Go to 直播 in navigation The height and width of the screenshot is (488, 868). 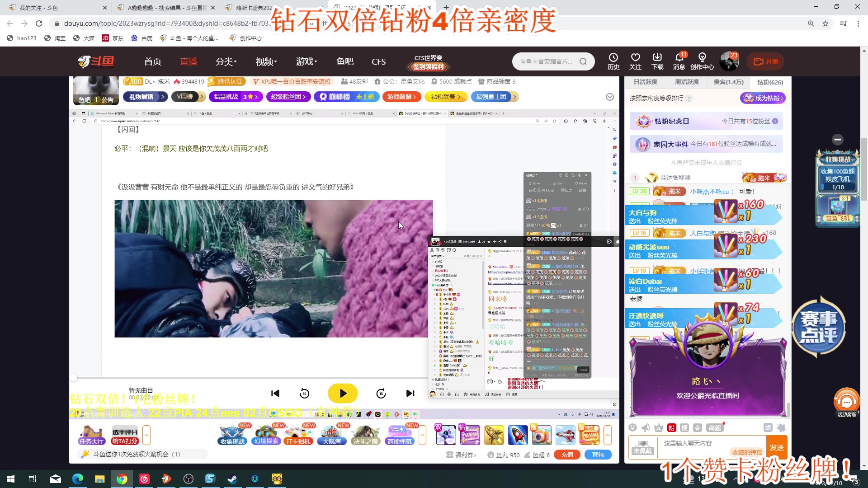click(x=189, y=61)
